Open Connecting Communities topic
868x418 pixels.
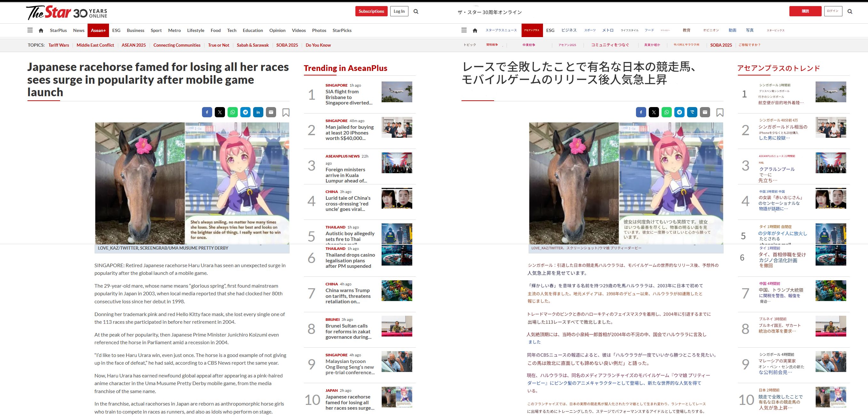click(x=177, y=45)
